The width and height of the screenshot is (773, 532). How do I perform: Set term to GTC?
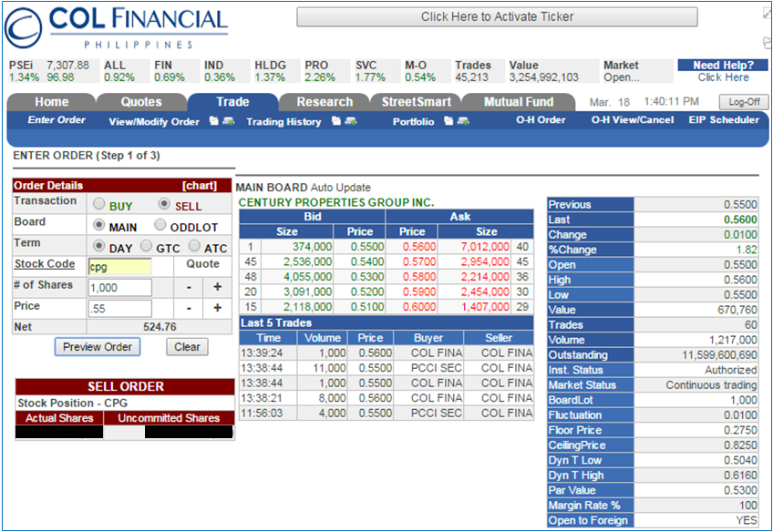(147, 245)
